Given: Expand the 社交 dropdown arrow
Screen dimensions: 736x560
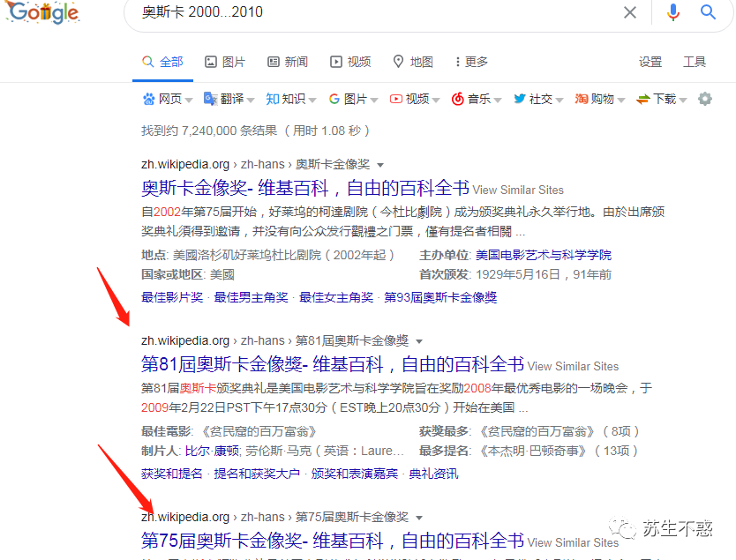Looking at the screenshot, I should coord(560,100).
